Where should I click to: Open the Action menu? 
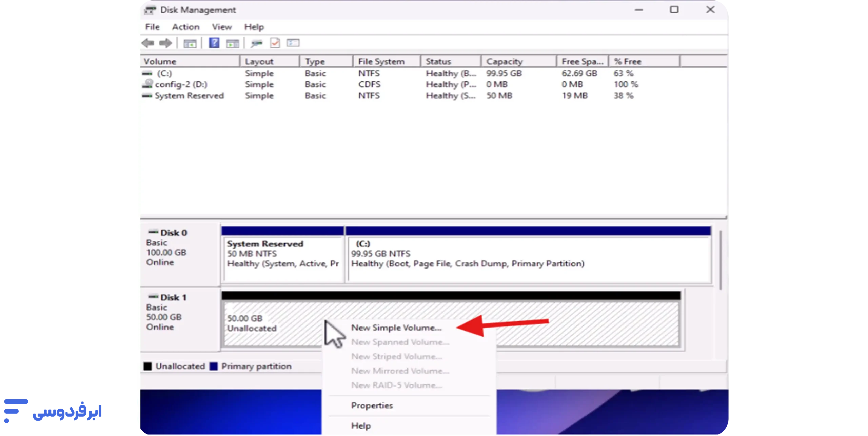(x=185, y=27)
